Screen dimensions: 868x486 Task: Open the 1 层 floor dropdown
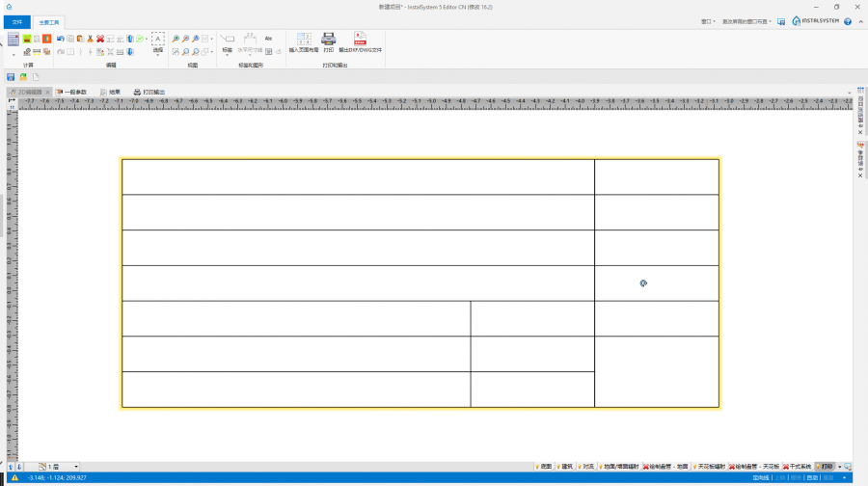pos(76,467)
